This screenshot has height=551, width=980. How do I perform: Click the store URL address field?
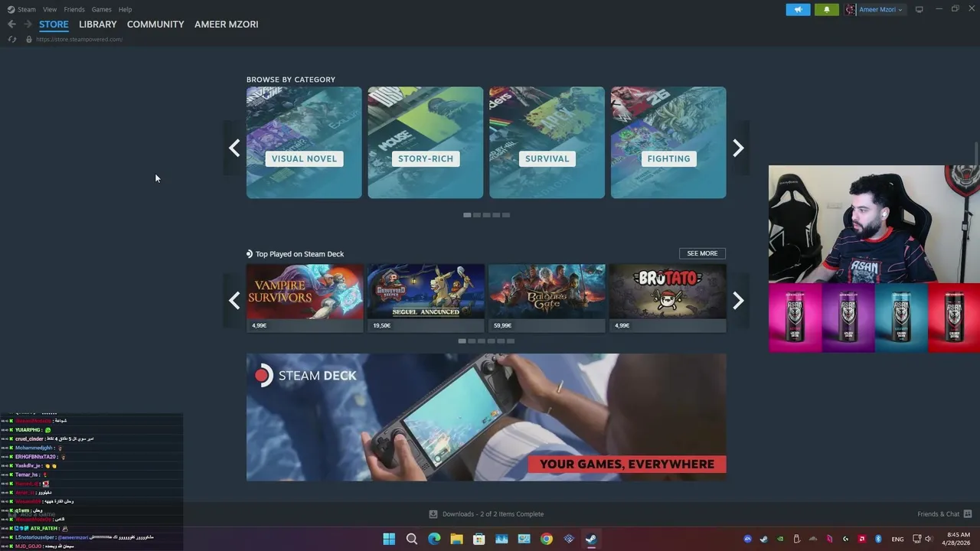tap(80, 39)
